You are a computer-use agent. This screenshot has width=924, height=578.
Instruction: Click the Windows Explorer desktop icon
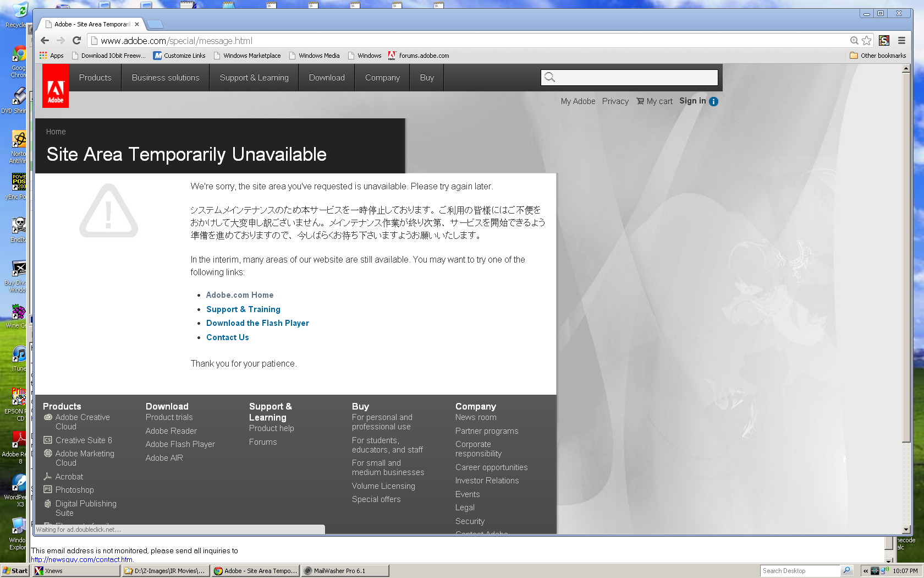(x=18, y=534)
